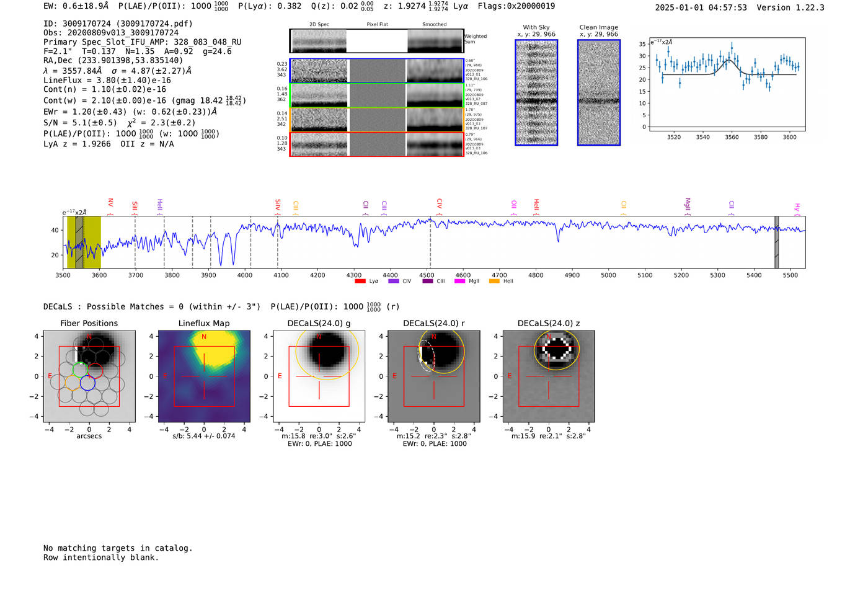Click the s/b: 5.44 +/- 0.074 caption
The height and width of the screenshot is (591, 868).
[x=204, y=436]
